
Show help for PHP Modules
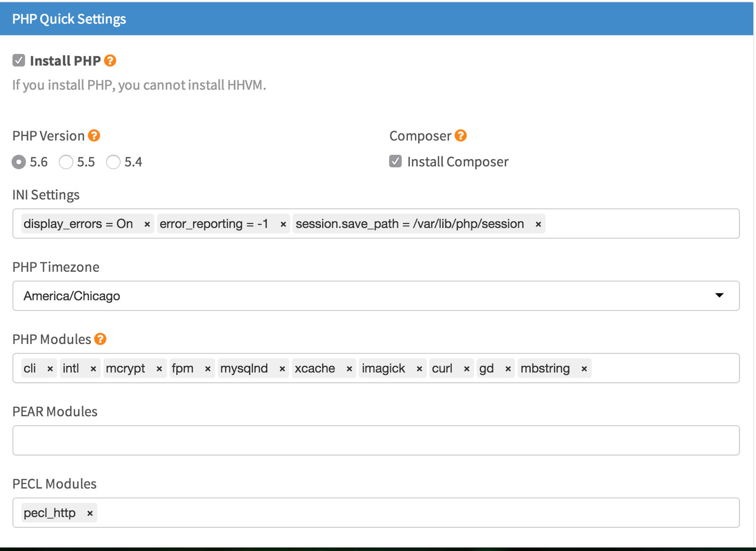[x=100, y=339]
